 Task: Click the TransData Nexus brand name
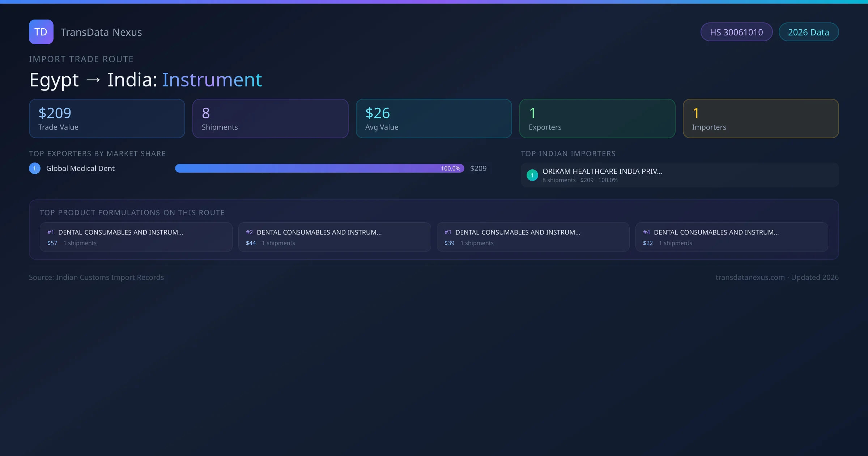(101, 32)
